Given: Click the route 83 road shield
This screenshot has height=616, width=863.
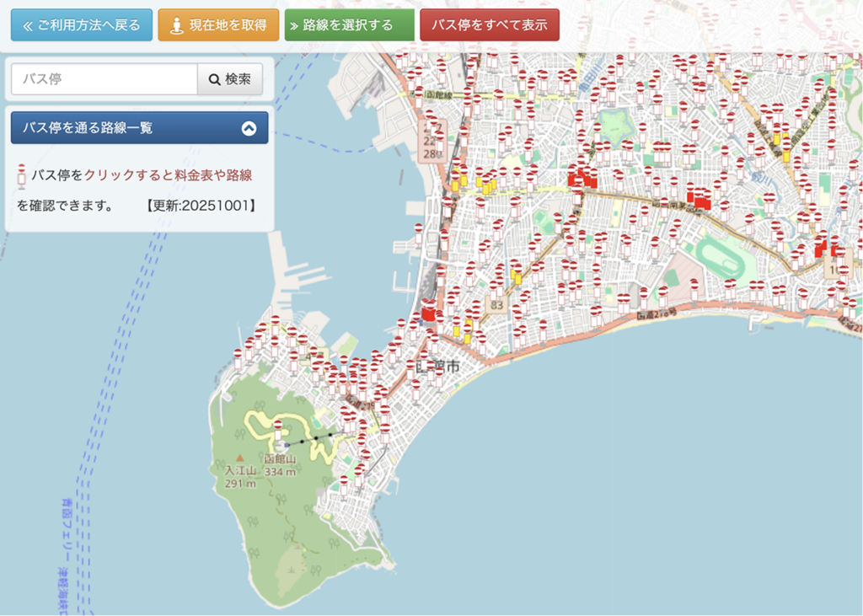Looking at the screenshot, I should 496,304.
